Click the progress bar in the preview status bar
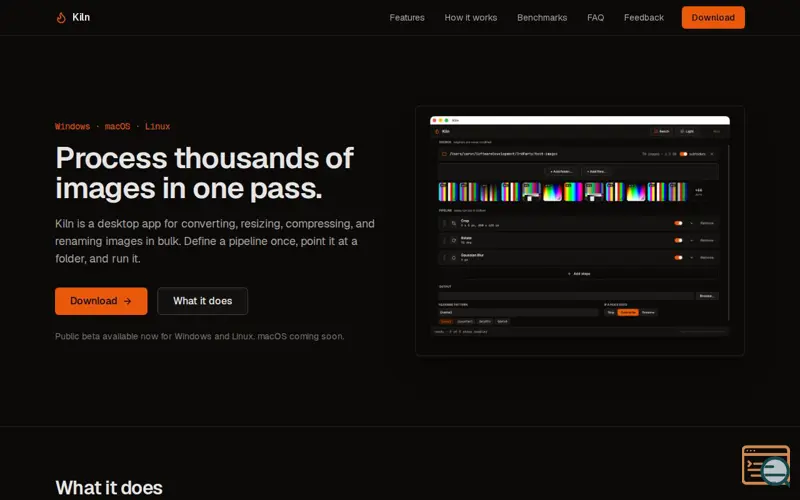Image resolution: width=800 pixels, height=500 pixels. coord(703,332)
